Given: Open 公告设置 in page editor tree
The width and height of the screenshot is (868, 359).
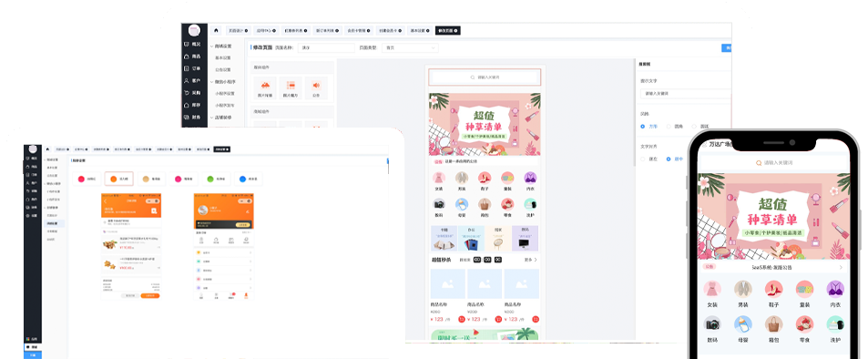Looking at the screenshot, I should pyautogui.click(x=222, y=70).
